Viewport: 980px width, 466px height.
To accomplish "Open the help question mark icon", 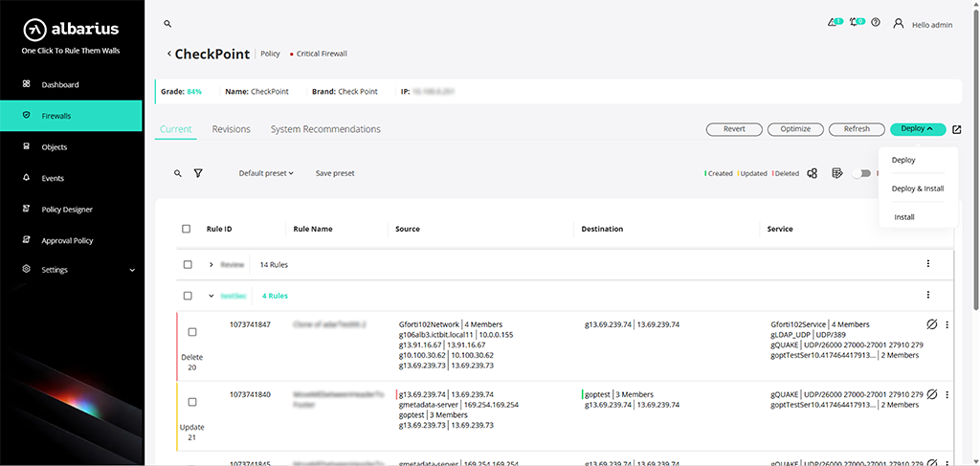I will 876,23.
